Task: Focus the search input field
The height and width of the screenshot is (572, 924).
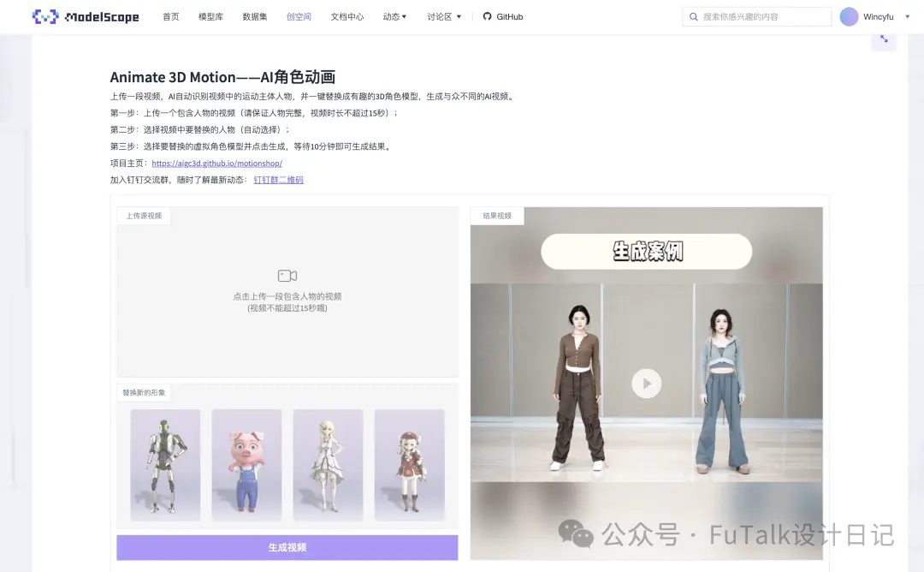Action: point(756,16)
